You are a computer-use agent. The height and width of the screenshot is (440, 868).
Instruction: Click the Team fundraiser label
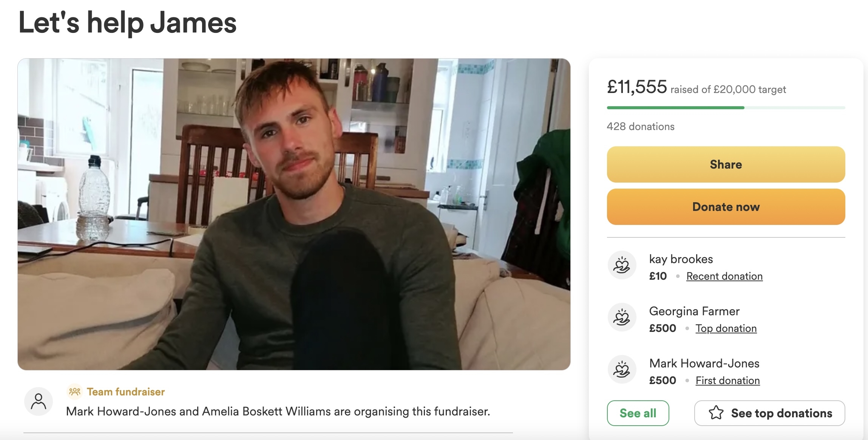point(126,392)
